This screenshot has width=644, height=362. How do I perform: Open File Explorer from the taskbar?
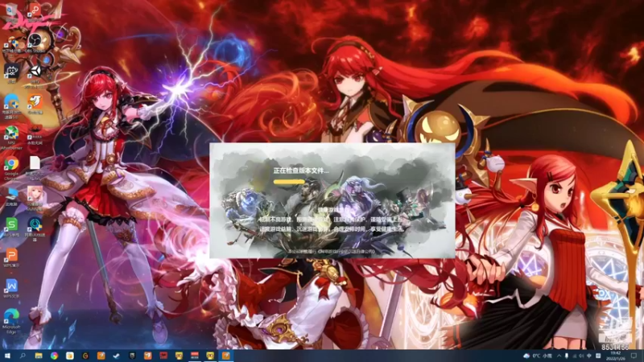coord(39,356)
